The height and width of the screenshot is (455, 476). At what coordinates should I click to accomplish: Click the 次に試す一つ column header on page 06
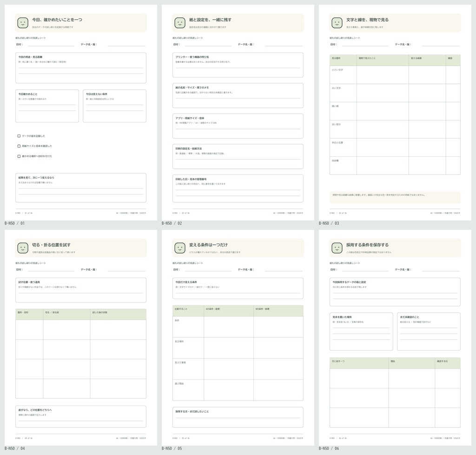coord(338,361)
